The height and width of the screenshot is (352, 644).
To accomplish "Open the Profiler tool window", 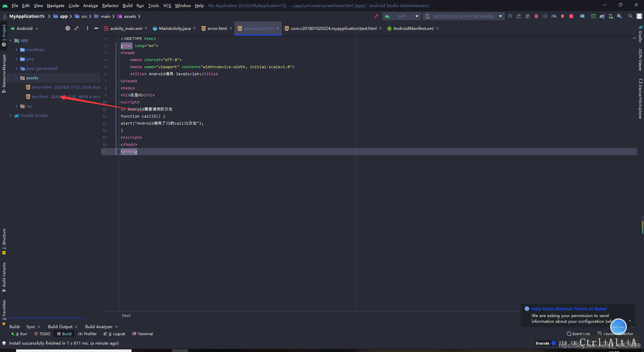I will click(x=88, y=334).
